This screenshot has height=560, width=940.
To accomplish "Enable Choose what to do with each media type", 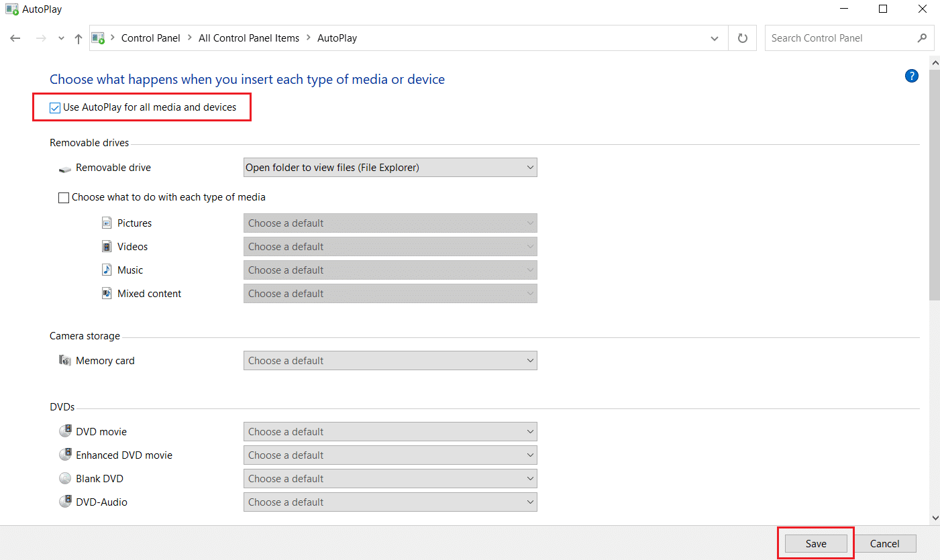I will tap(64, 198).
